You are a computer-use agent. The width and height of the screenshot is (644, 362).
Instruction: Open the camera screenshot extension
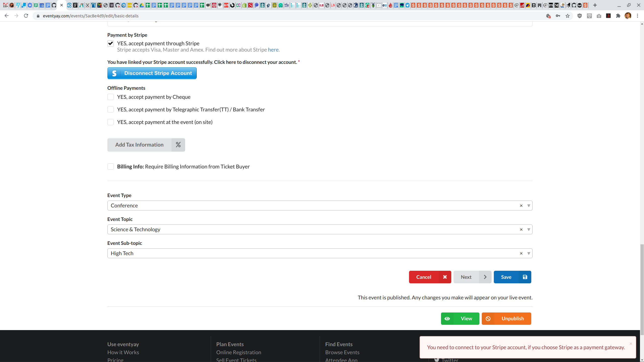pyautogui.click(x=599, y=16)
